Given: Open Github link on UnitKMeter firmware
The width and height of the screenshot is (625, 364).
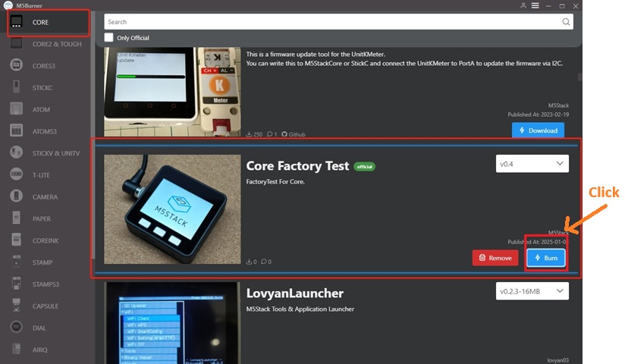Looking at the screenshot, I should [293, 134].
